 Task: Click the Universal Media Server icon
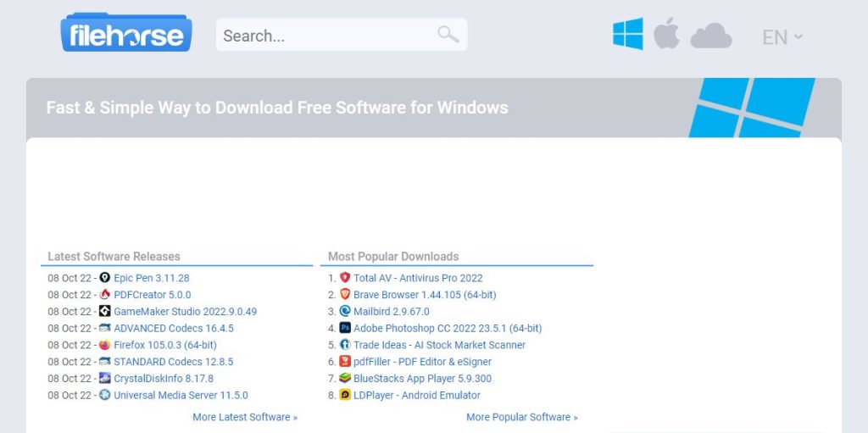click(104, 395)
